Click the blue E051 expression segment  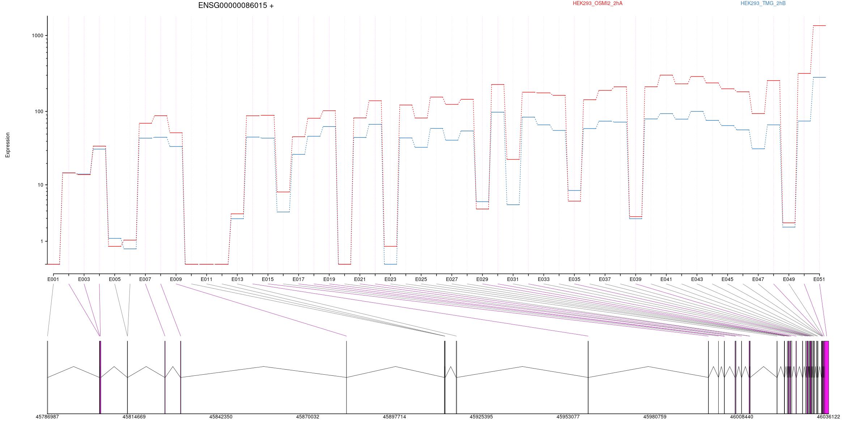tap(820, 77)
